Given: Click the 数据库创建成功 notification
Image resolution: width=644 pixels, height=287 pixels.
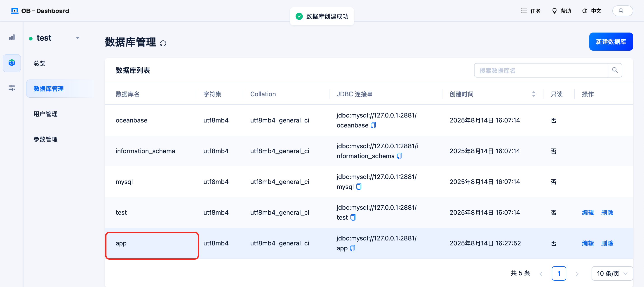Looking at the screenshot, I should click(x=322, y=16).
